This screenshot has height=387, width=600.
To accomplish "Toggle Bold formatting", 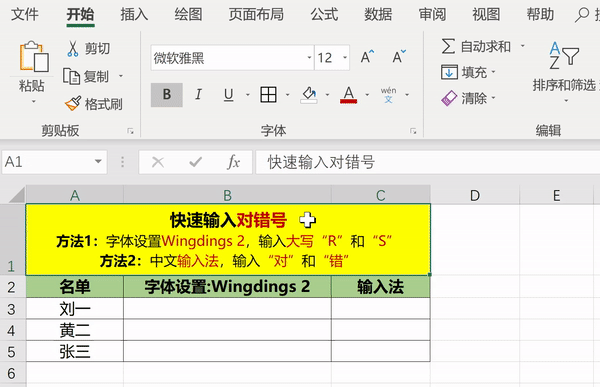I will coord(166,95).
